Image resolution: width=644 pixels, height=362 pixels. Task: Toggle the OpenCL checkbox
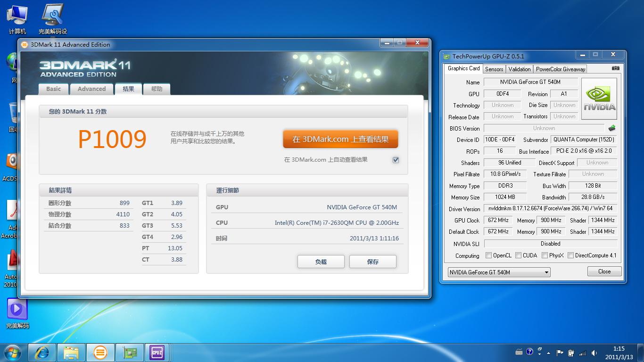(488, 255)
